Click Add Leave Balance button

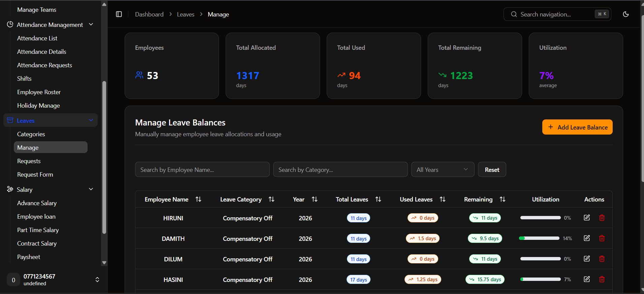point(577,127)
